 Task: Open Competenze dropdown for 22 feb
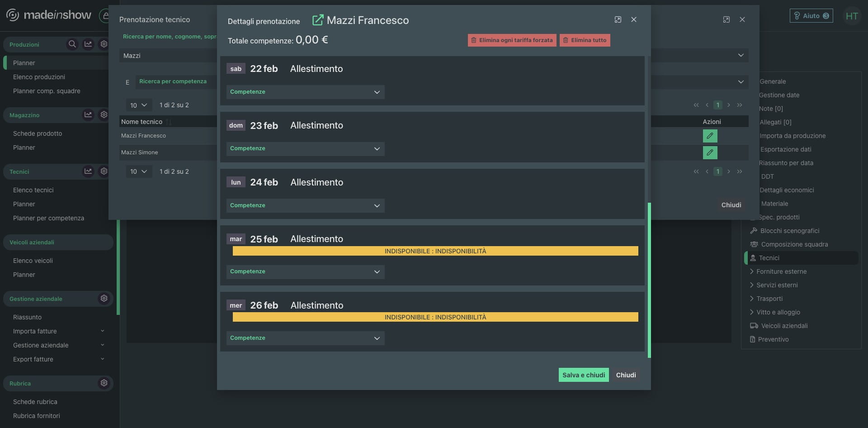305,92
